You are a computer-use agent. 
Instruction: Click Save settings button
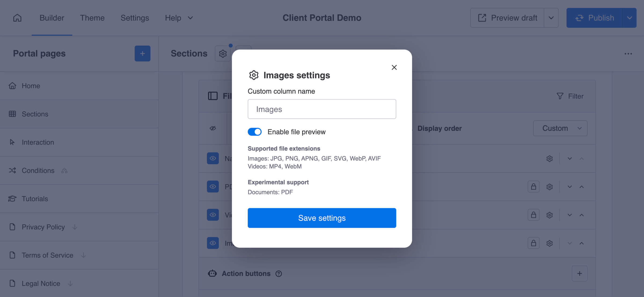point(322,218)
